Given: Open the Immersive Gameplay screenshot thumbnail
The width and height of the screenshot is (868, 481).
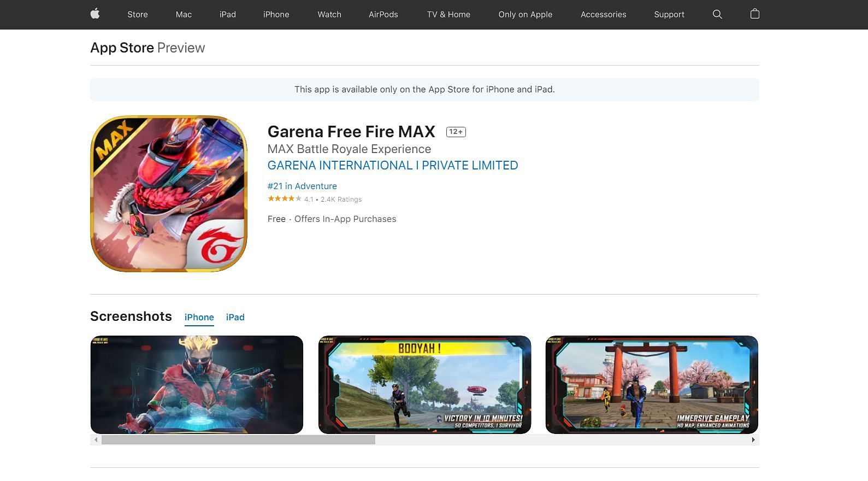Looking at the screenshot, I should click(652, 384).
